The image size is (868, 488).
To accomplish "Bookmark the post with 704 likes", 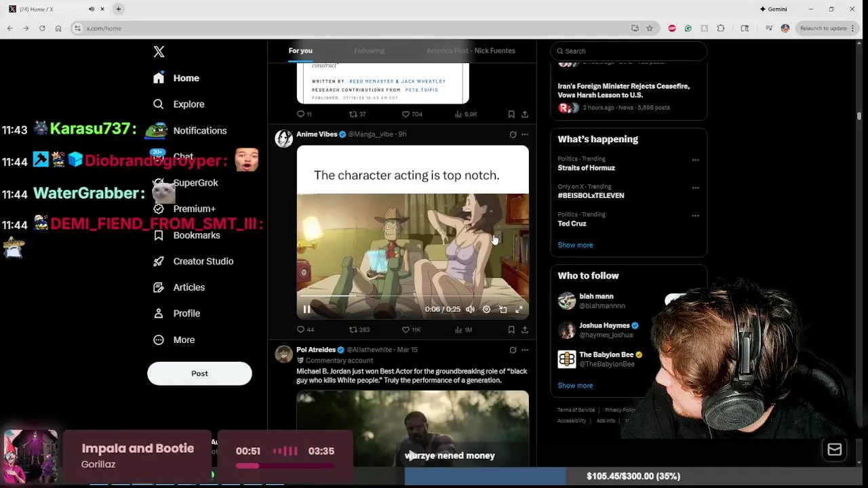I will point(511,114).
